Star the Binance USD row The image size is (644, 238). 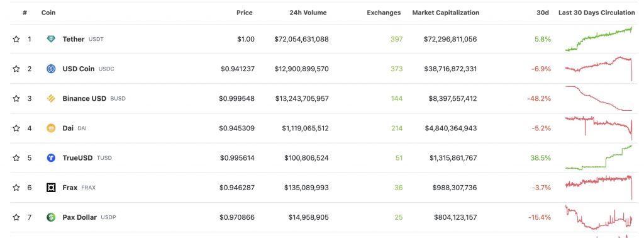pos(16,98)
